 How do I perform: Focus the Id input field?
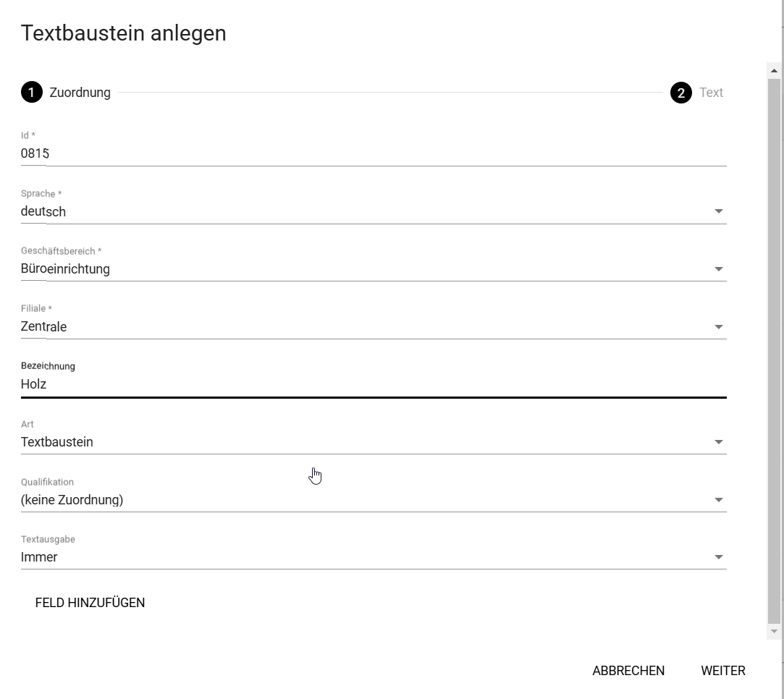click(x=374, y=153)
